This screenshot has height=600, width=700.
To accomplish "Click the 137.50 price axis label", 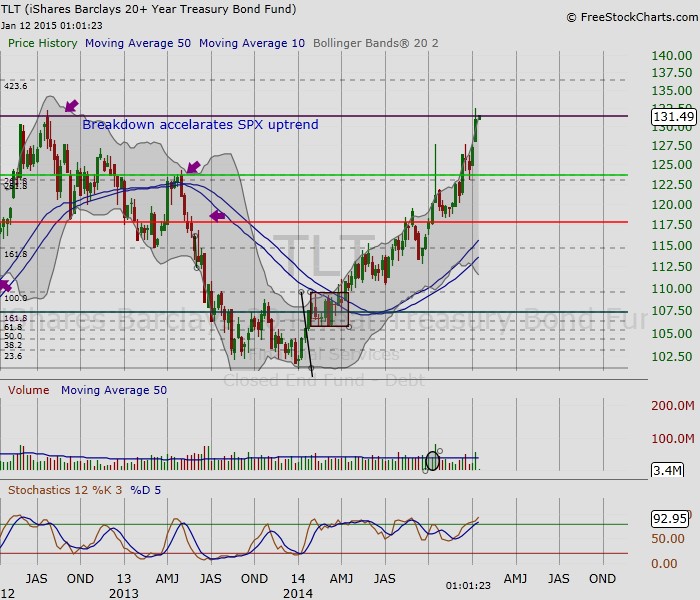I will (x=672, y=73).
